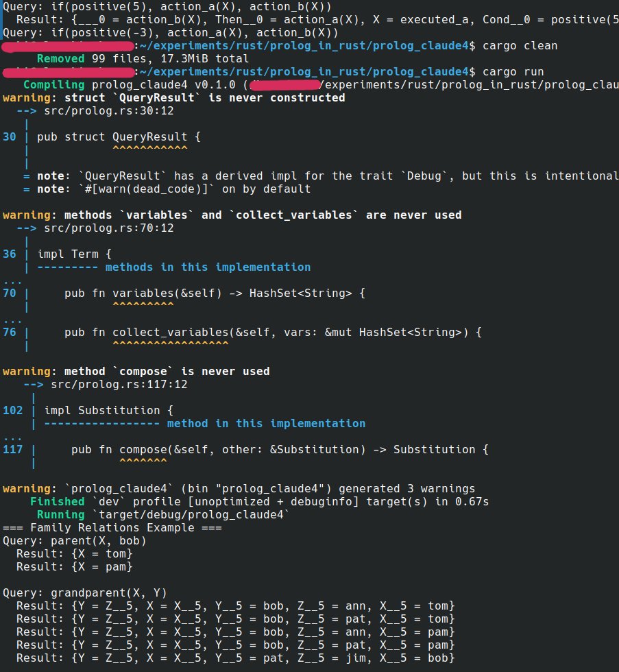
Task: Select the Family Relations Example header
Action: (110, 527)
